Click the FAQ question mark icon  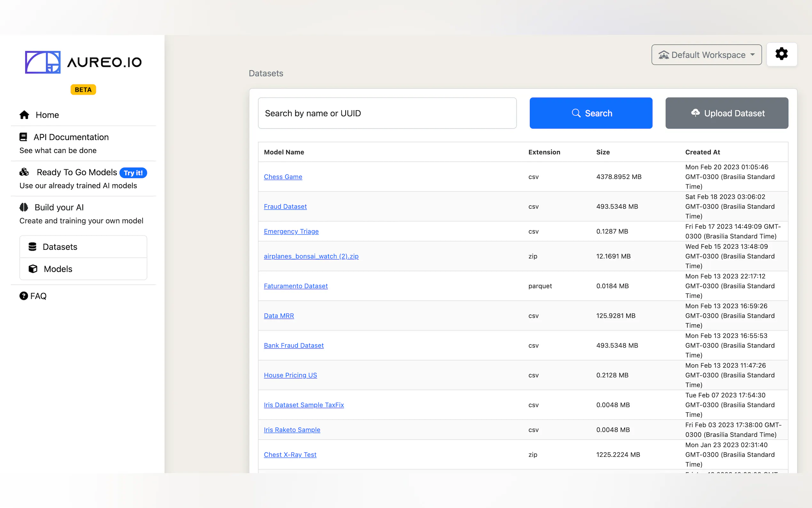point(24,296)
